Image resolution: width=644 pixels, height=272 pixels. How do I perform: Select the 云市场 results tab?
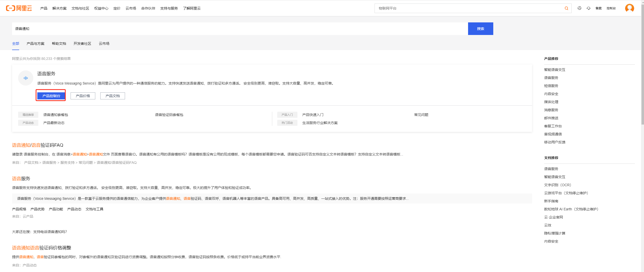(104, 44)
